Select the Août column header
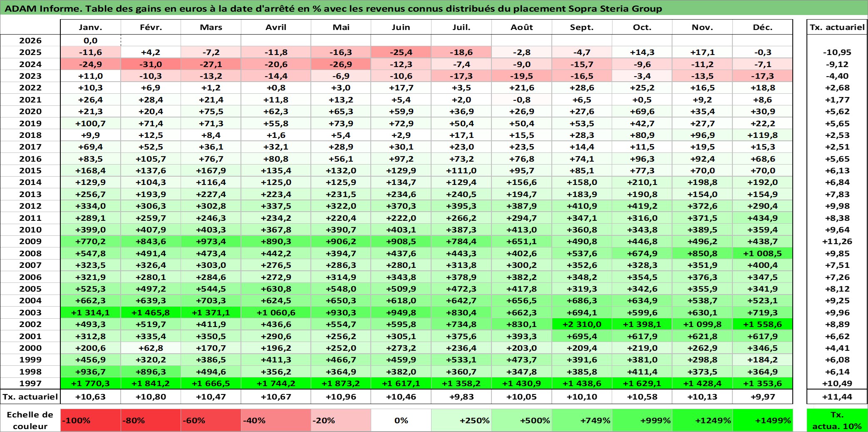 point(522,27)
